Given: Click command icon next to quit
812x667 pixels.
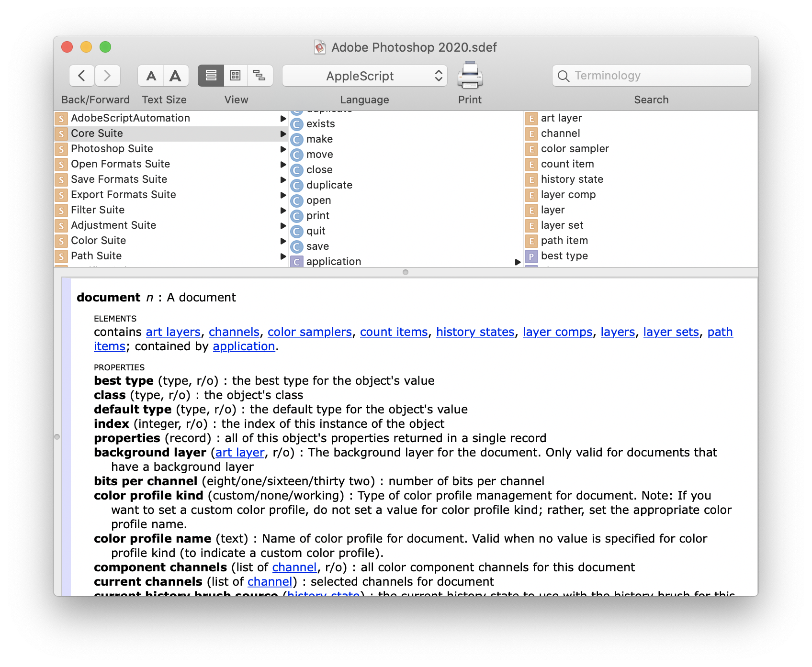Looking at the screenshot, I should pos(297,232).
